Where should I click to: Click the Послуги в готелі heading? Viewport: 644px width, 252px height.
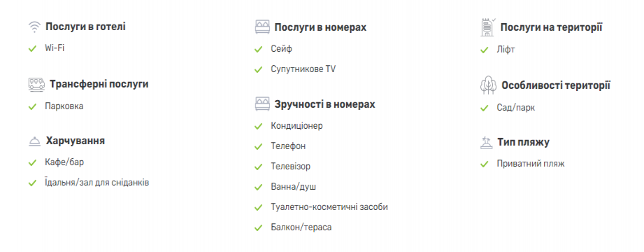(85, 27)
